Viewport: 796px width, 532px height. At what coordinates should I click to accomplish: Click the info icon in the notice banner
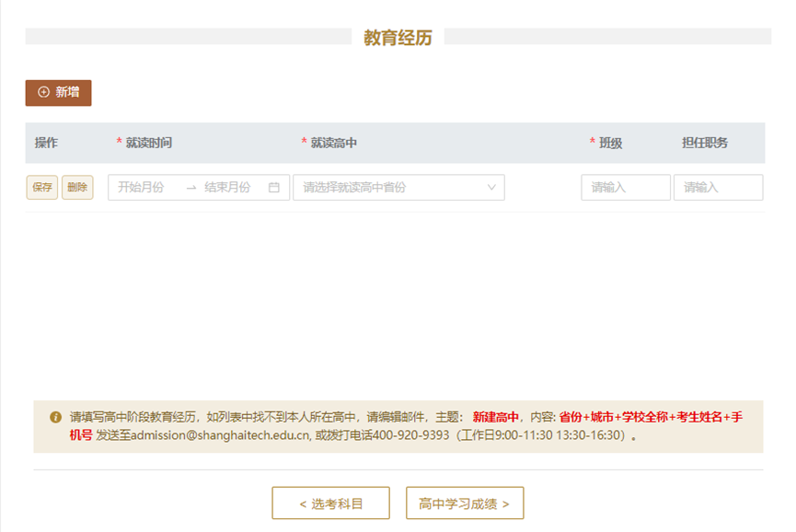pyautogui.click(x=55, y=417)
